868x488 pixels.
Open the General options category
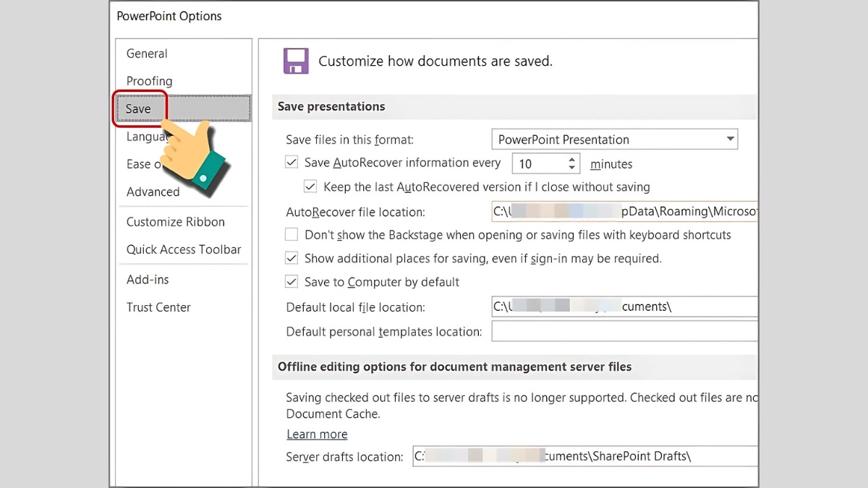[147, 53]
